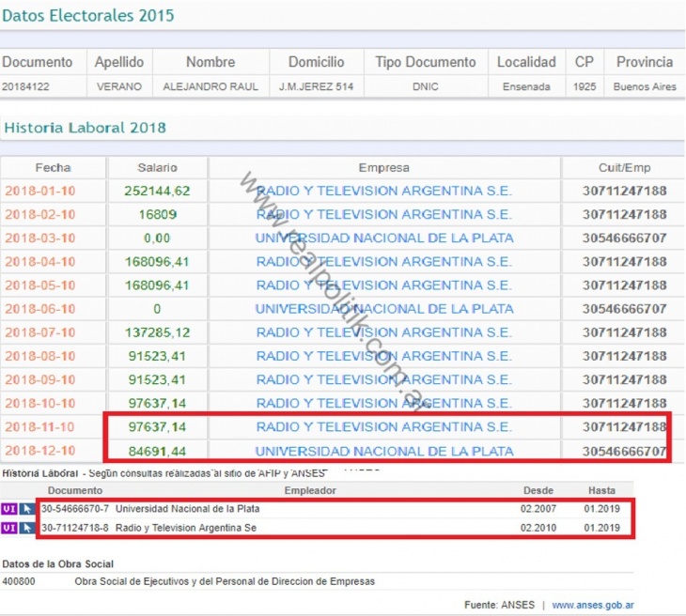Select the Tipo Documento column header
The height and width of the screenshot is (616, 686).
click(426, 62)
